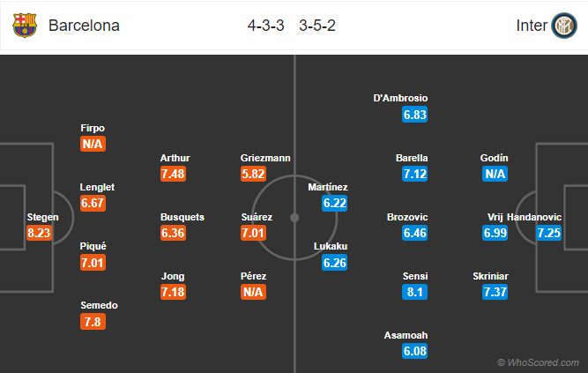The height and width of the screenshot is (373, 588).
Task: Click the Inter club crest icon
Action: [x=563, y=26]
